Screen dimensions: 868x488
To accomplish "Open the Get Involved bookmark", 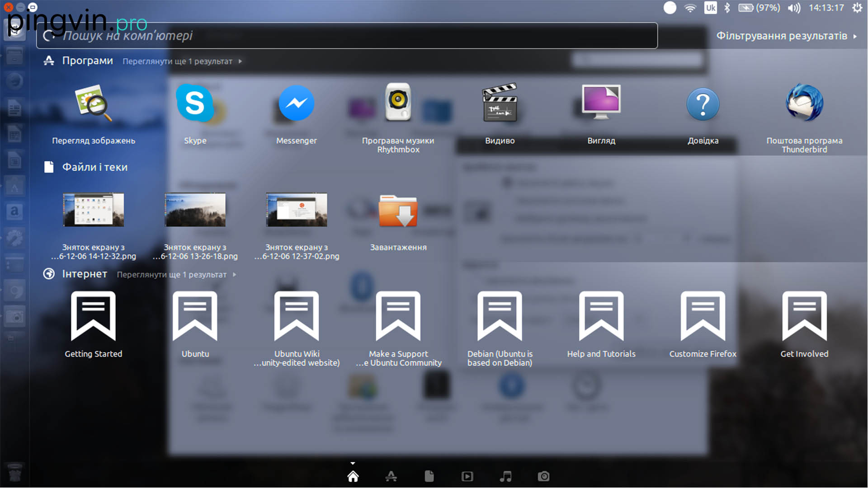I will (x=805, y=316).
